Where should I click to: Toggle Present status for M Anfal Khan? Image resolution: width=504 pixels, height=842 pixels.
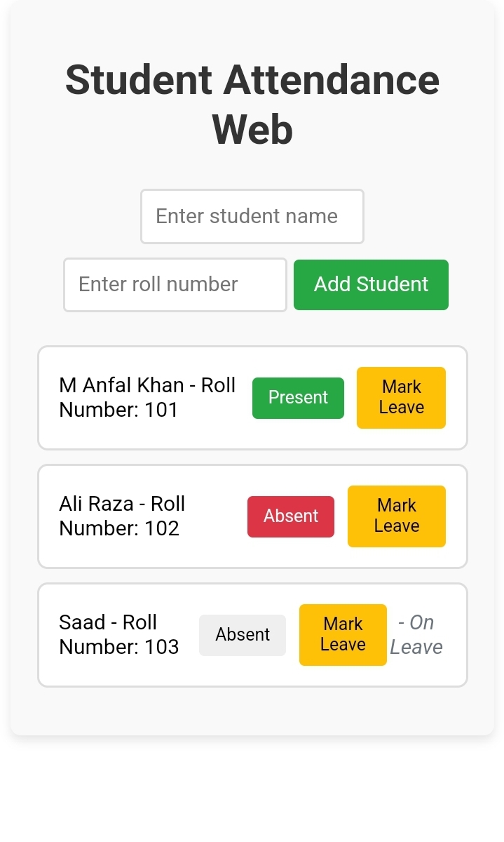(298, 398)
